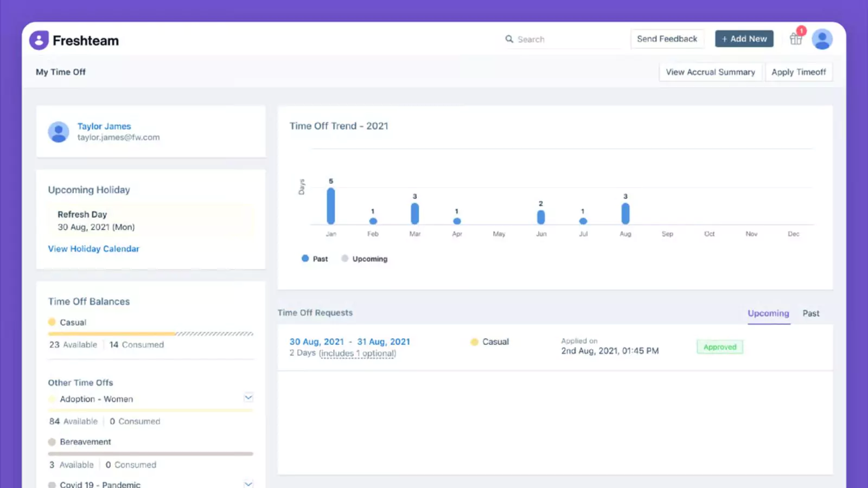Click the February dot in chart

tap(373, 221)
